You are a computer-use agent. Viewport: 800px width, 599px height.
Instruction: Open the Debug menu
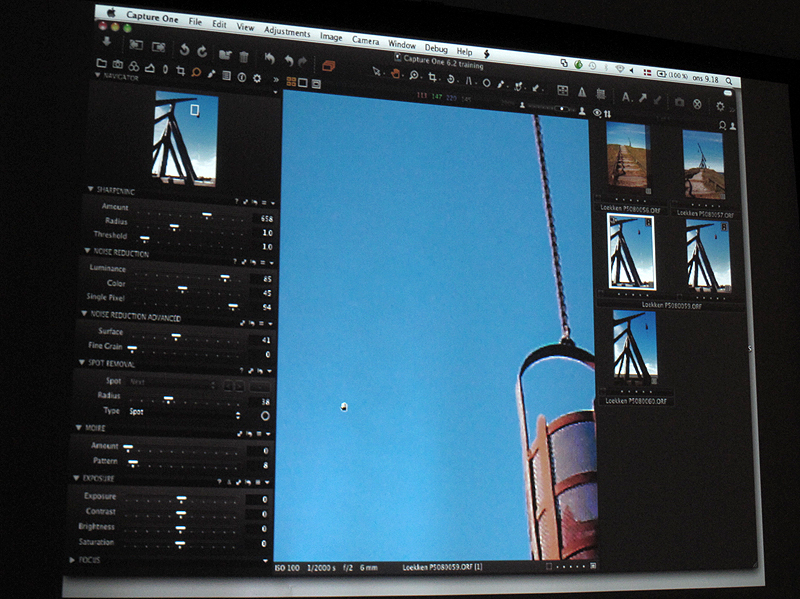coord(436,48)
